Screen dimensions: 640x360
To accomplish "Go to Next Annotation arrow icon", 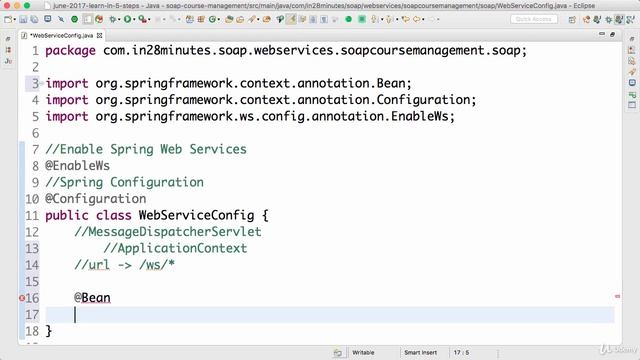I will pos(373,19).
